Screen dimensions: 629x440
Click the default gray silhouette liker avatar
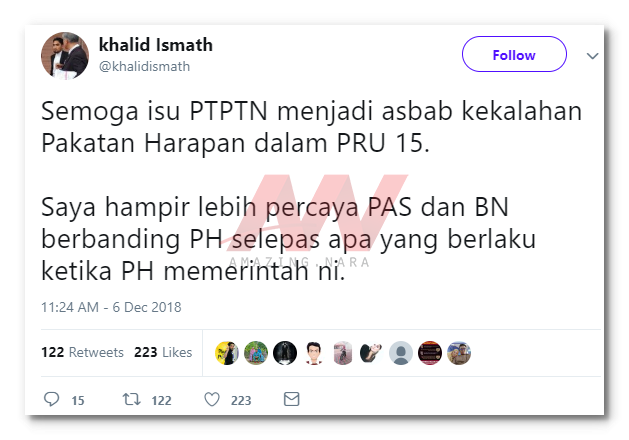point(401,353)
